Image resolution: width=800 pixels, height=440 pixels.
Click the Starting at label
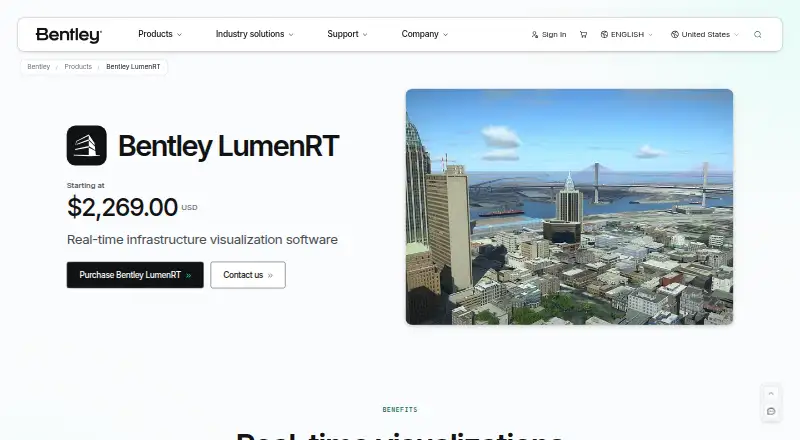86,186
